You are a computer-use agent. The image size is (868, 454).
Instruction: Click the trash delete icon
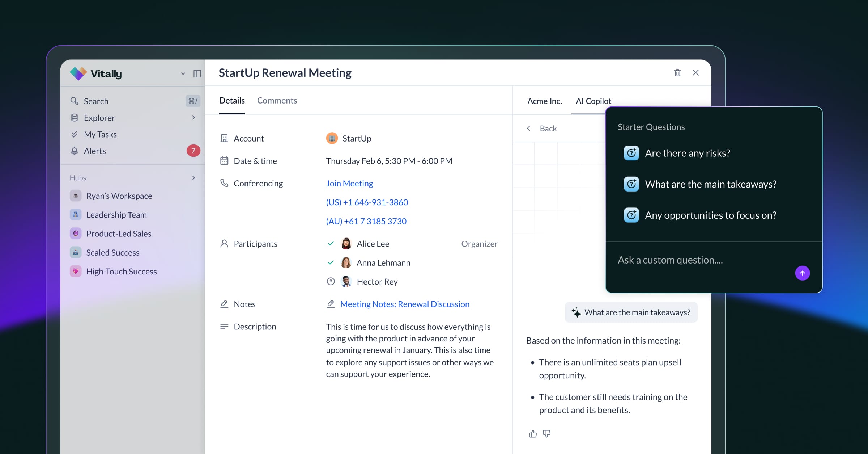(677, 73)
